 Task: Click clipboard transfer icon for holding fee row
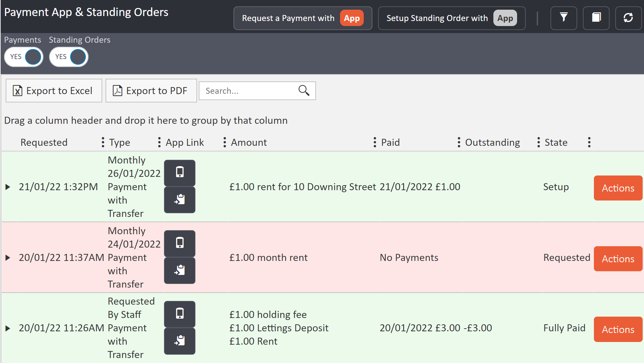(x=180, y=341)
